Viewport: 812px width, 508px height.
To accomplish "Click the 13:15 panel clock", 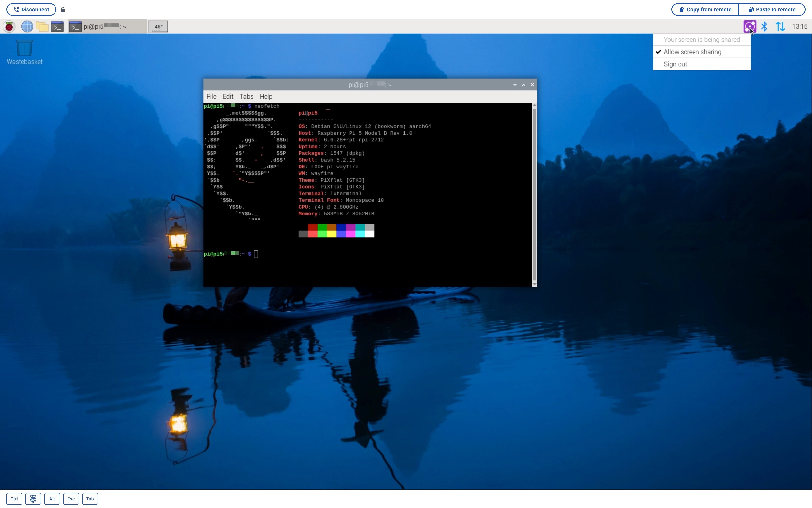I will point(800,26).
